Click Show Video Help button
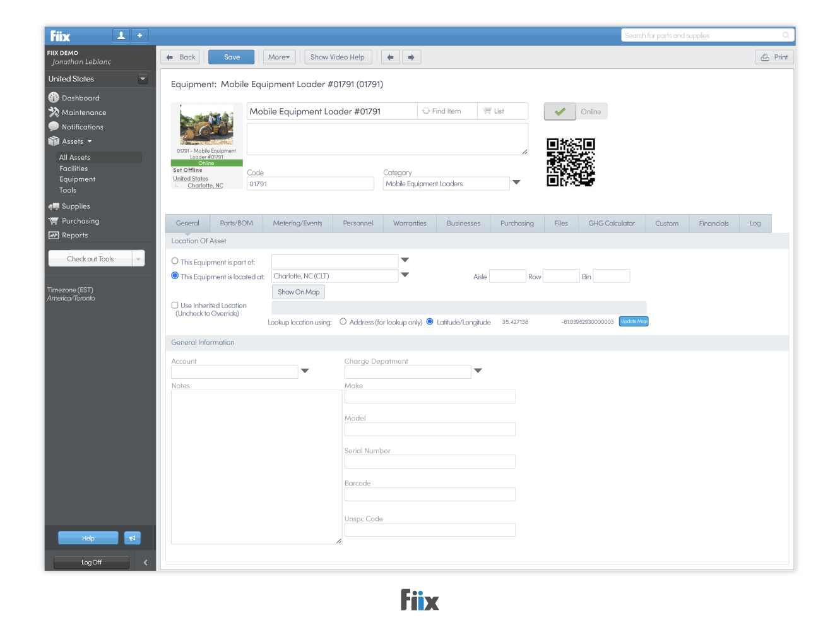 coord(338,57)
